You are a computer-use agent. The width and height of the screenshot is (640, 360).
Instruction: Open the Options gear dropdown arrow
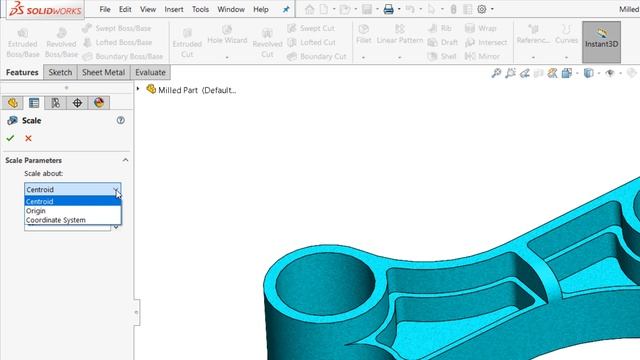click(x=492, y=9)
